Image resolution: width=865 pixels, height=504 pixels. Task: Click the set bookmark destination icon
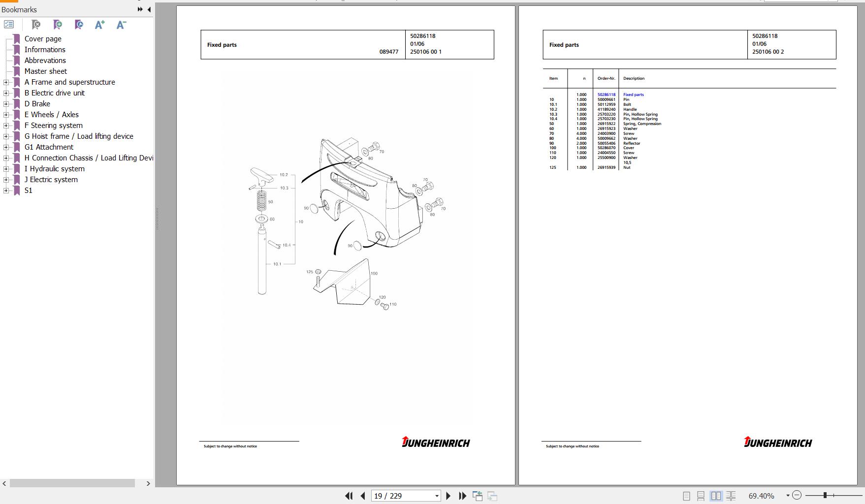point(79,25)
